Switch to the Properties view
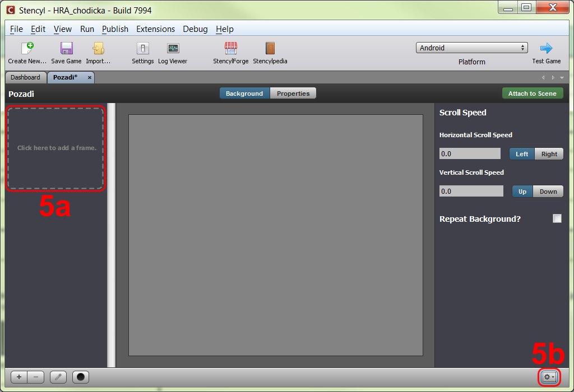 pos(293,94)
